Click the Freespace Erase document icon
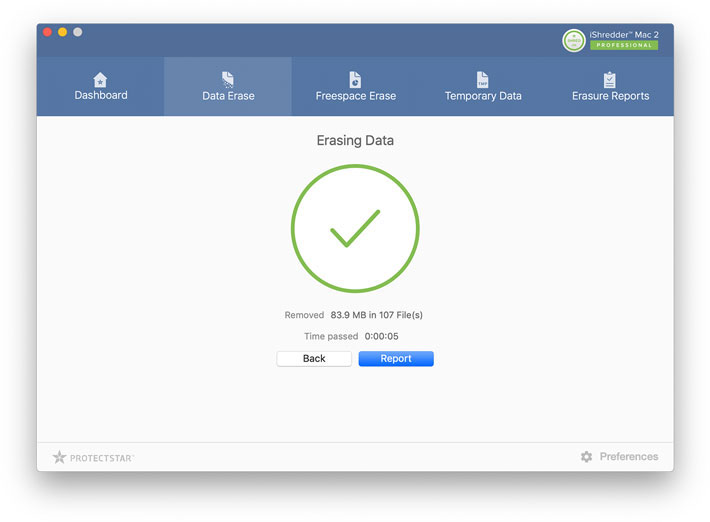This screenshot has height=522, width=710. point(355,79)
